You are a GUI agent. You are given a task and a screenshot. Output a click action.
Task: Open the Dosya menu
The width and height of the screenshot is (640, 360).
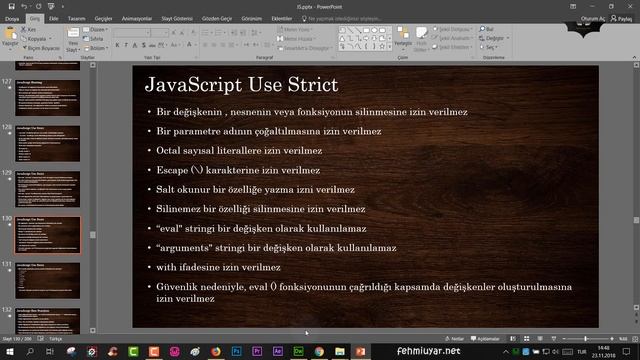click(12, 19)
